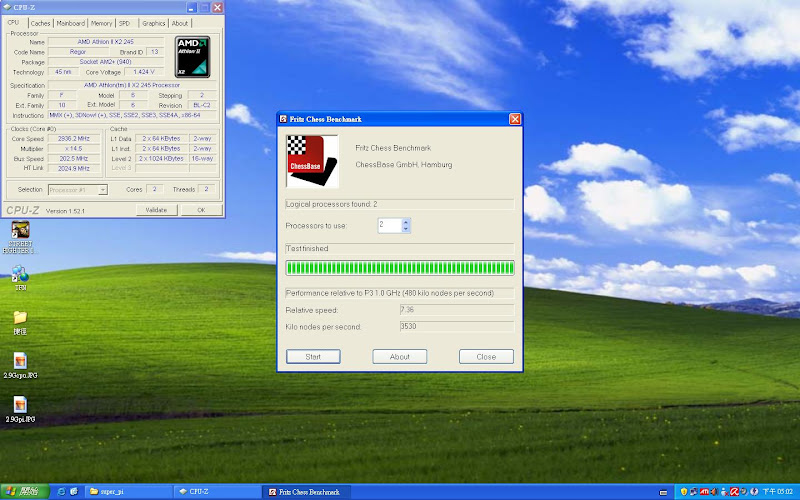The height and width of the screenshot is (500, 800).
Task: Click the OK button in CPU-Z
Action: click(x=201, y=210)
